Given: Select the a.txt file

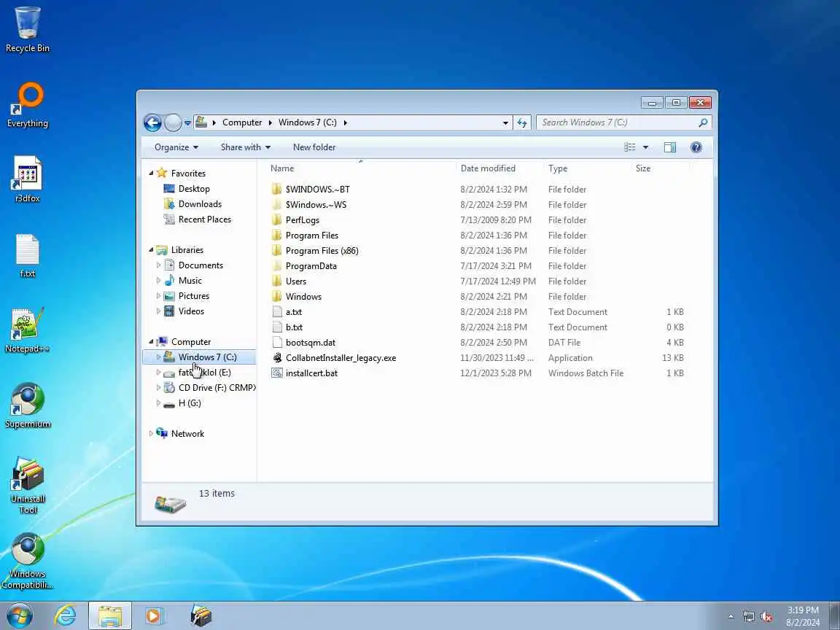Looking at the screenshot, I should pos(294,312).
